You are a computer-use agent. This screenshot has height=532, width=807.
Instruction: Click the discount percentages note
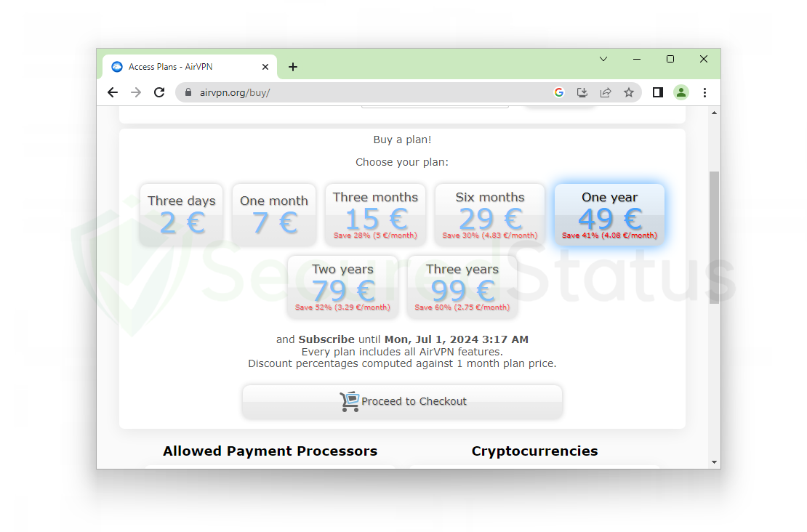402,364
